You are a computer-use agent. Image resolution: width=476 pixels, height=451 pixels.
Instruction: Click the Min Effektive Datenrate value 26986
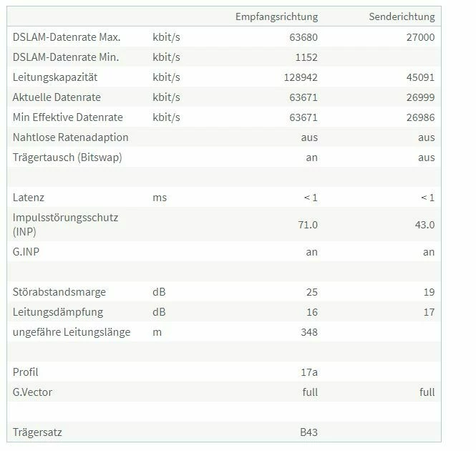click(x=420, y=117)
